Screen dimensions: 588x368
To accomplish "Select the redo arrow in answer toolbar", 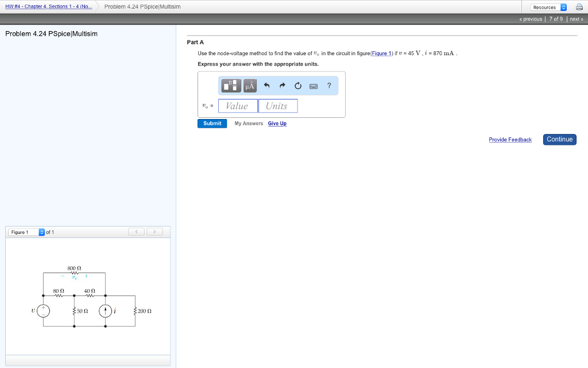I will pos(282,85).
